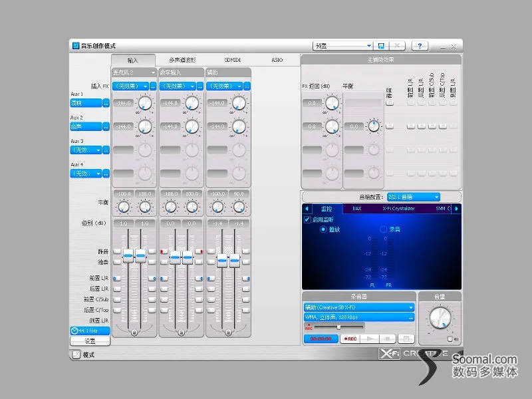Image resolution: width=532 pixels, height=399 pixels.
Task: Switch to the ASIO tab
Action: 277,60
